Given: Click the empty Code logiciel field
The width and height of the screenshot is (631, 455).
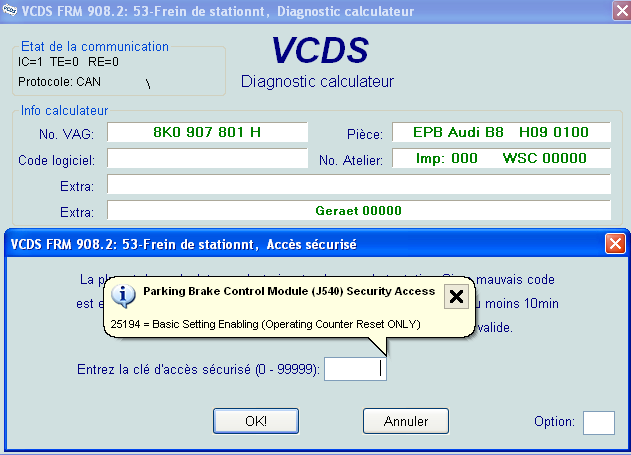Looking at the screenshot, I should pos(207,159).
